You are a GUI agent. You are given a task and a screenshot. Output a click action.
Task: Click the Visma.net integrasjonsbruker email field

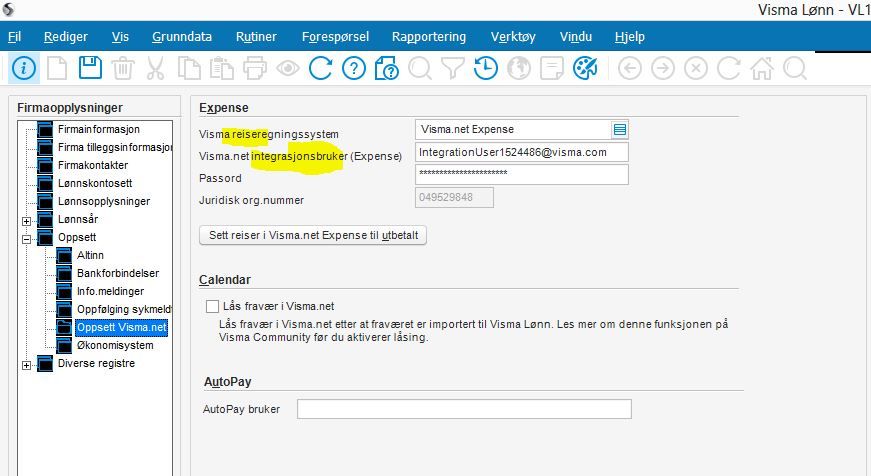(x=522, y=152)
